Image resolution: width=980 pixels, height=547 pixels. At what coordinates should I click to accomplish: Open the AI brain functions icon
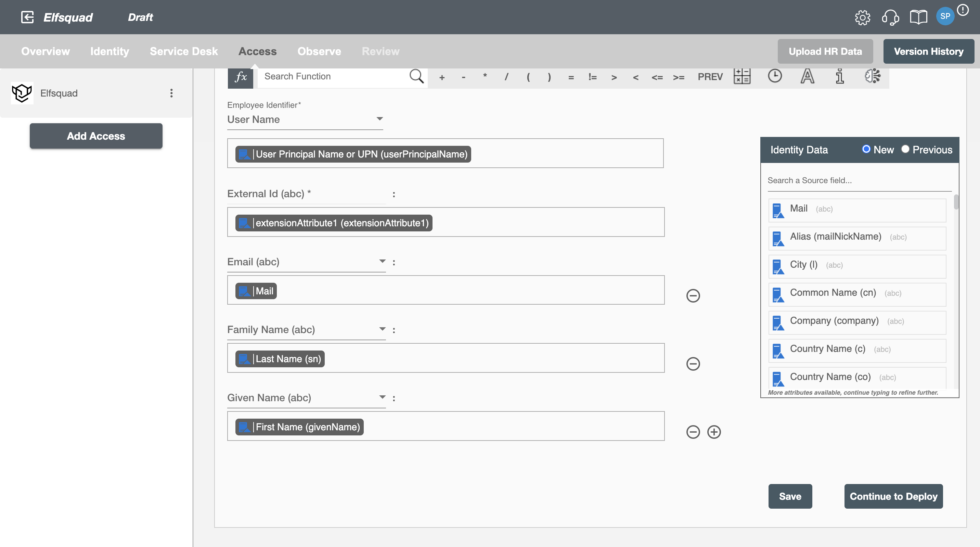tap(872, 76)
